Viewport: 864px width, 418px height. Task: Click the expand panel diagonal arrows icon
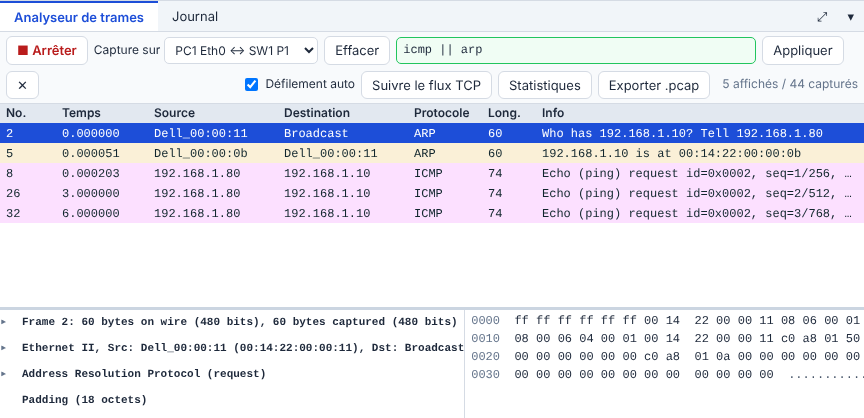click(x=822, y=17)
